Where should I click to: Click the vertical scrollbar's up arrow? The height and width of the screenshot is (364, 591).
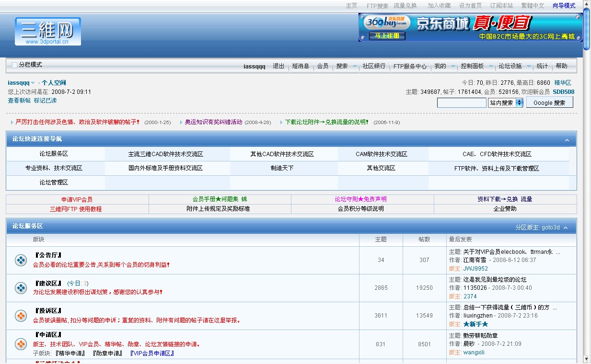587,4
